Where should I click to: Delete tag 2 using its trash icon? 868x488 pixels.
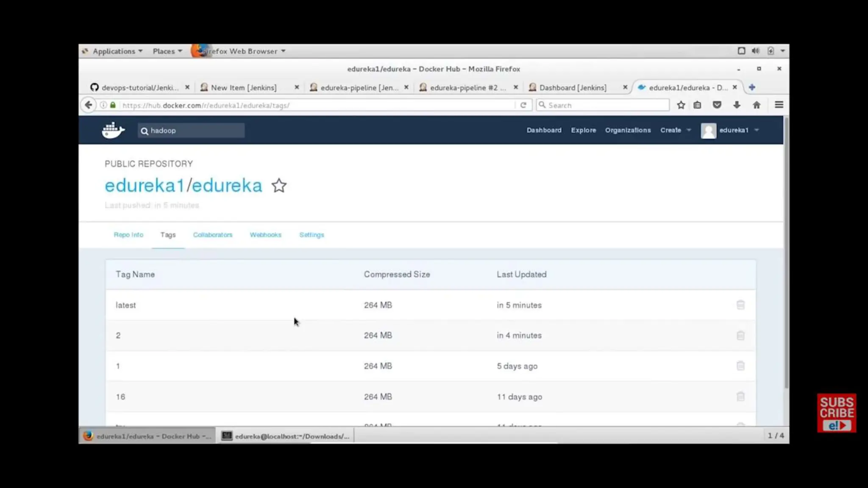coord(740,335)
